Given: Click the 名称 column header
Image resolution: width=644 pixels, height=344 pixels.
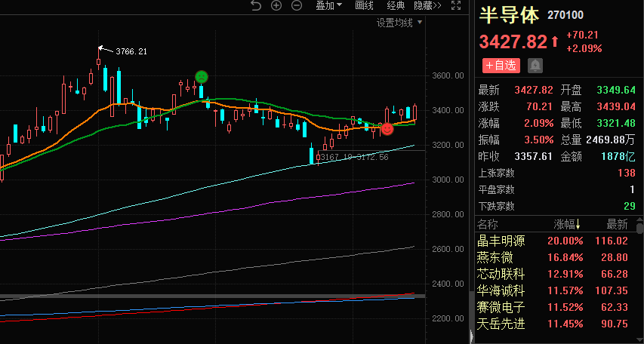Looking at the screenshot, I should 488,225.
